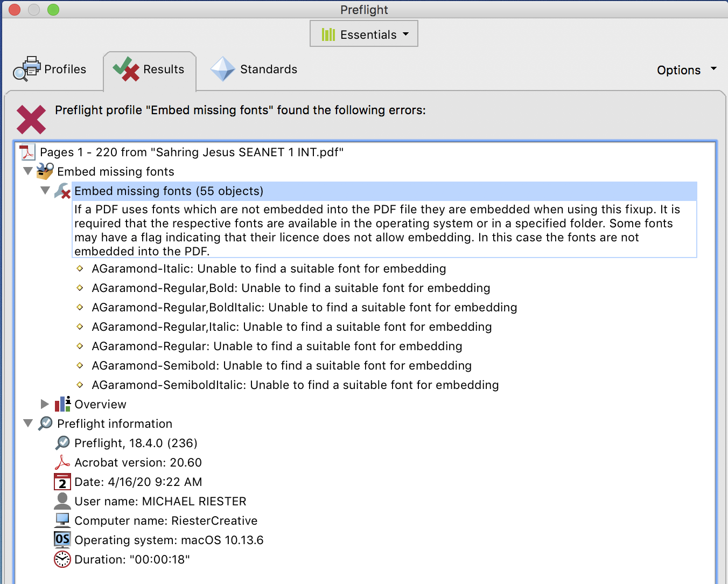Click the user silhouette icon beside User name
The width and height of the screenshot is (728, 584).
click(62, 501)
